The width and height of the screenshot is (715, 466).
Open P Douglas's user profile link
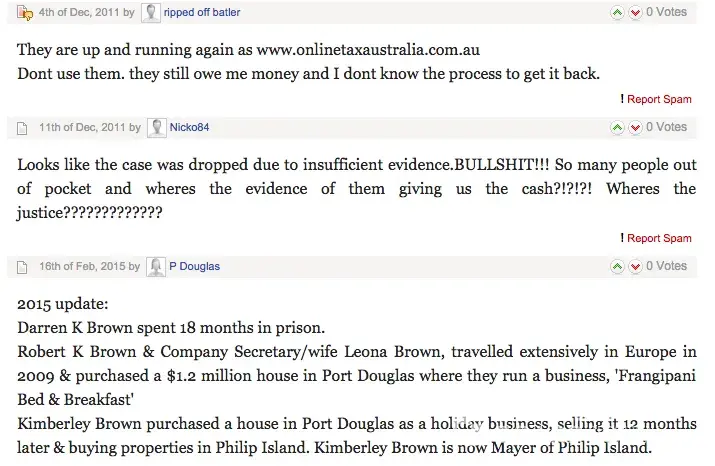[194, 267]
